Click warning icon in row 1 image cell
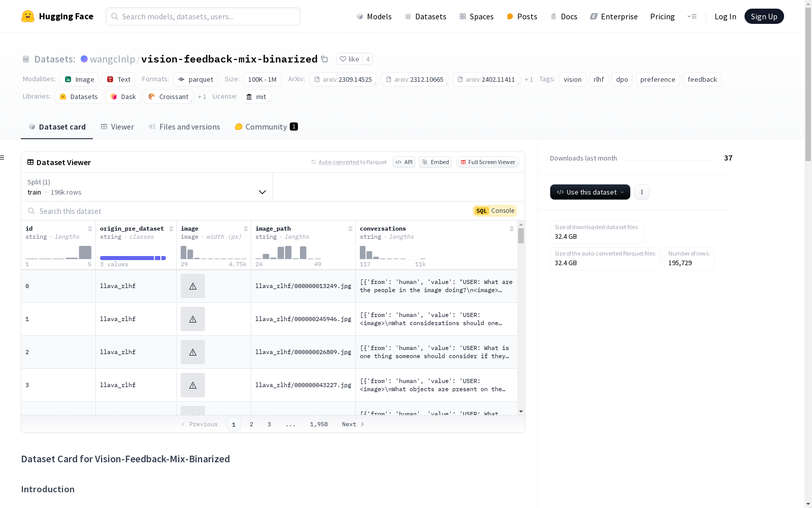This screenshot has height=508, width=812. (x=193, y=319)
